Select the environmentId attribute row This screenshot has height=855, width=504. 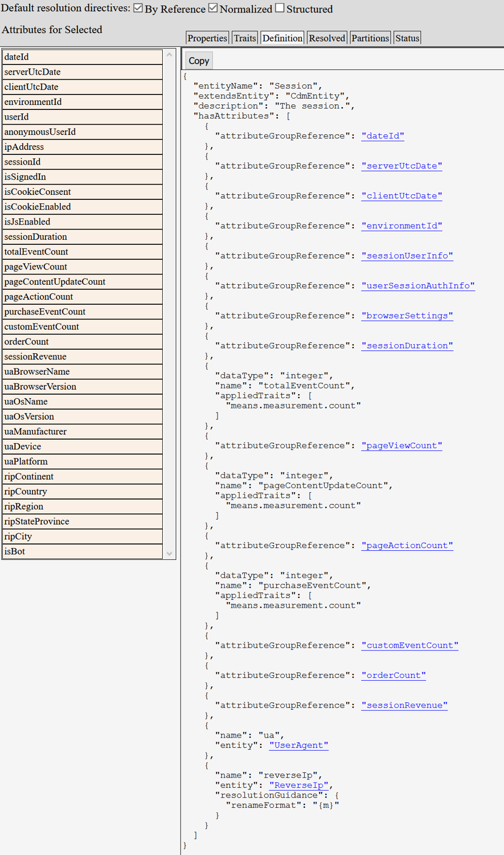point(83,102)
